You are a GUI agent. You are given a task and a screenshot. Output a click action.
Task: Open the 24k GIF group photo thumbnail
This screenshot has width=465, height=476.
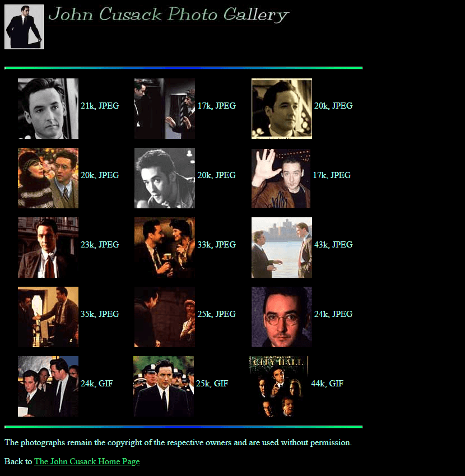(48, 386)
